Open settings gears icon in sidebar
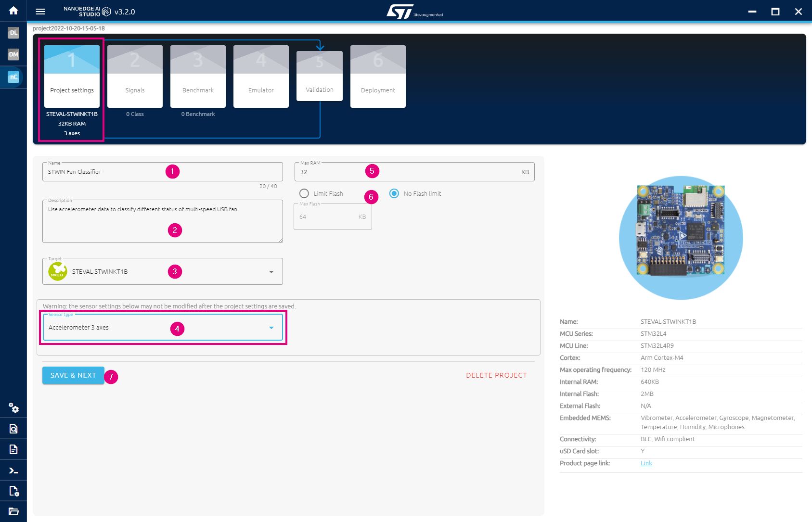The height and width of the screenshot is (522, 812). click(13, 408)
